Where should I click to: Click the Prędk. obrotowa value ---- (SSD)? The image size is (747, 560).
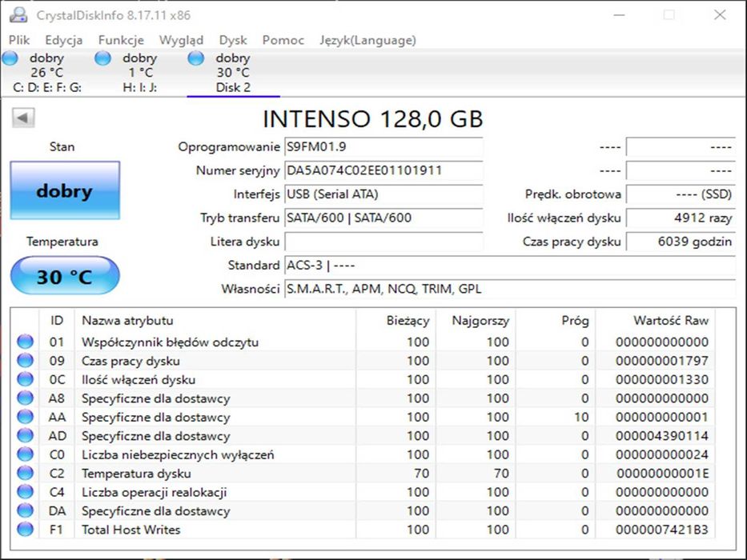coord(681,194)
